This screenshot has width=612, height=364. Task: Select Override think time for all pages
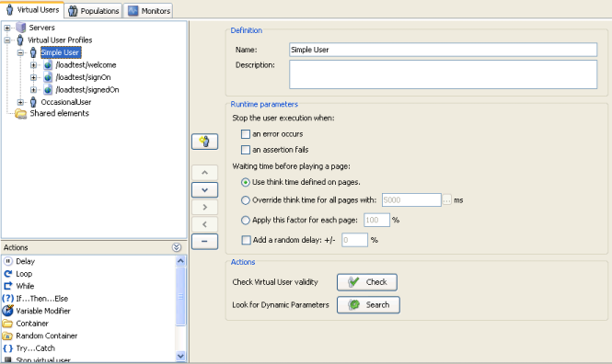(246, 200)
